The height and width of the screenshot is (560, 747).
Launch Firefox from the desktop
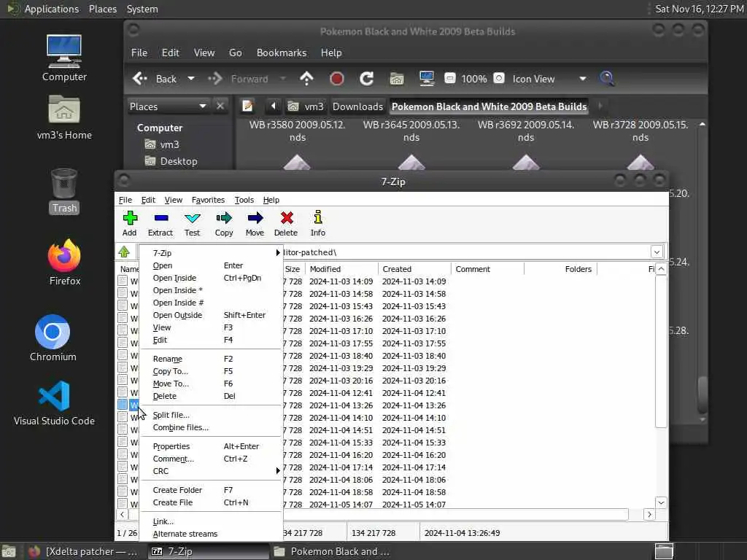coord(64,262)
